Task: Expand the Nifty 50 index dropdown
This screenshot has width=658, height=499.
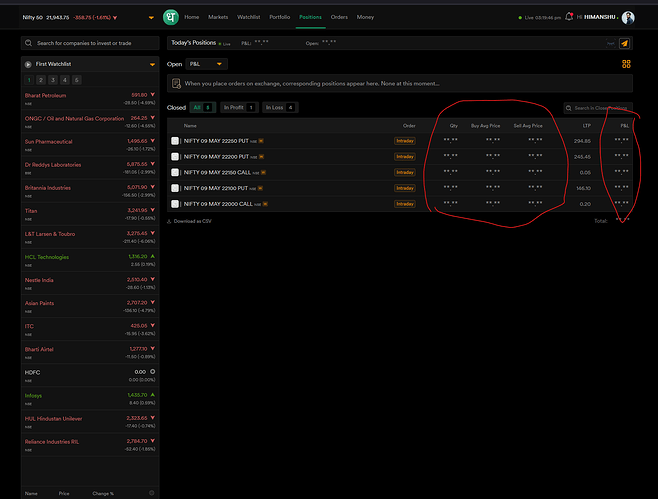Action: (x=151, y=18)
